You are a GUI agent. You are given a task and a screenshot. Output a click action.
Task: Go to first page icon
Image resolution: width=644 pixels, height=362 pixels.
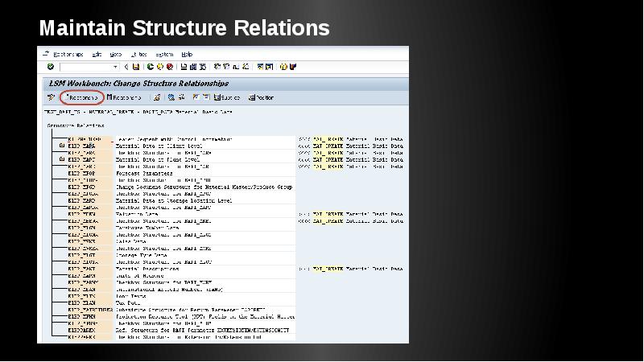[217, 67]
